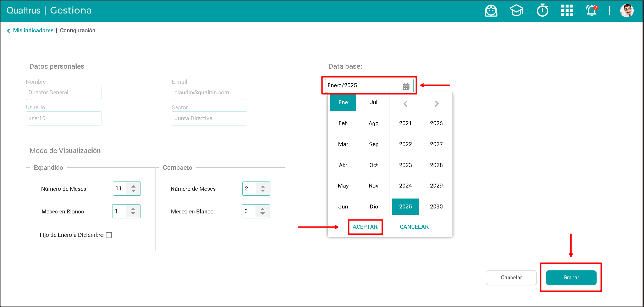The height and width of the screenshot is (307, 644).
Task: Increase Compacto Número de Meses value
Action: [x=263, y=186]
